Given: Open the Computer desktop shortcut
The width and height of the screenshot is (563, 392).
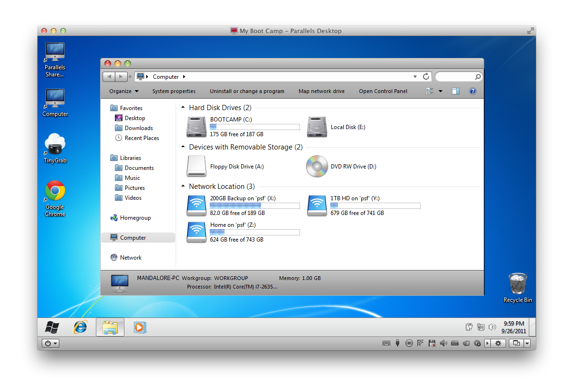Looking at the screenshot, I should coord(55,103).
